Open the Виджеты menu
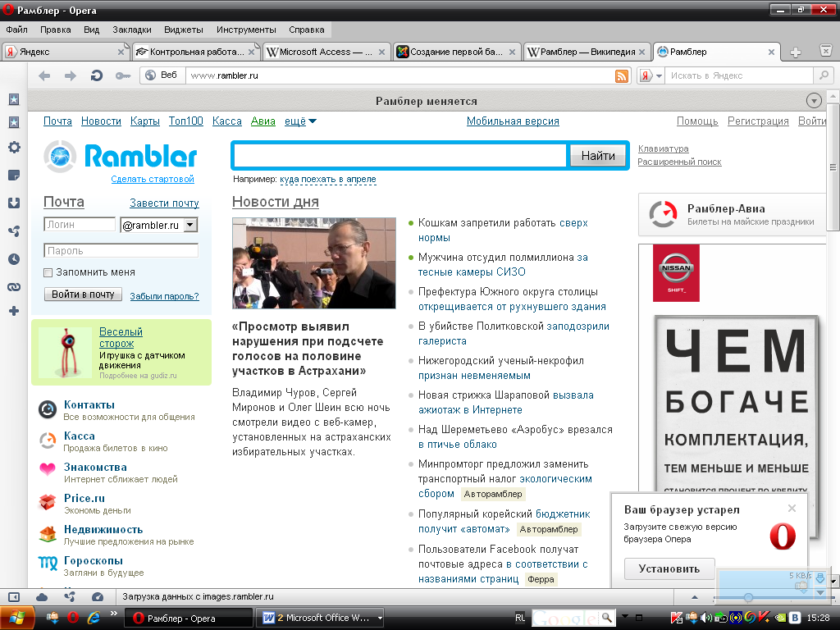Image resolution: width=840 pixels, height=630 pixels. 183,30
